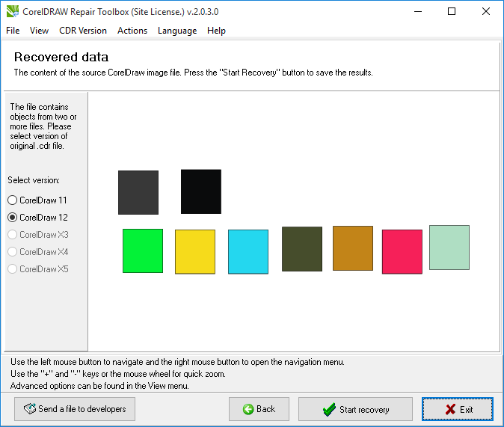
Task: Click the Exit button
Action: click(458, 409)
